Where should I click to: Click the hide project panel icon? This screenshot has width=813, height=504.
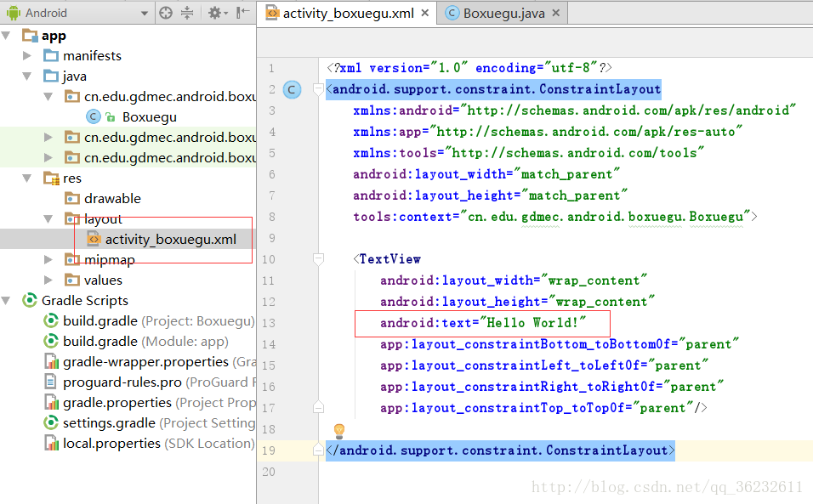click(x=242, y=13)
